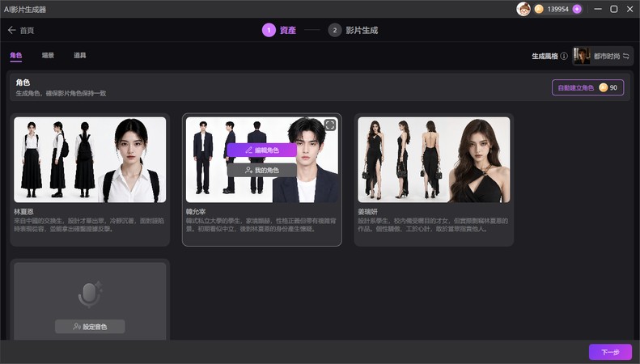Click the purple plus icon to add credits
Viewport: 640px width, 364px height.
point(577,9)
